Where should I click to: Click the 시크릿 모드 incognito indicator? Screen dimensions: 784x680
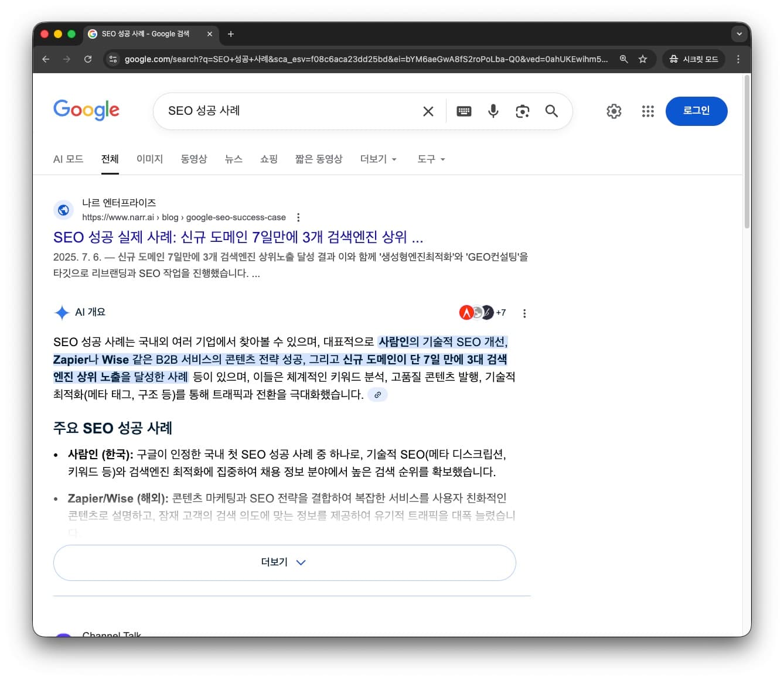point(694,59)
